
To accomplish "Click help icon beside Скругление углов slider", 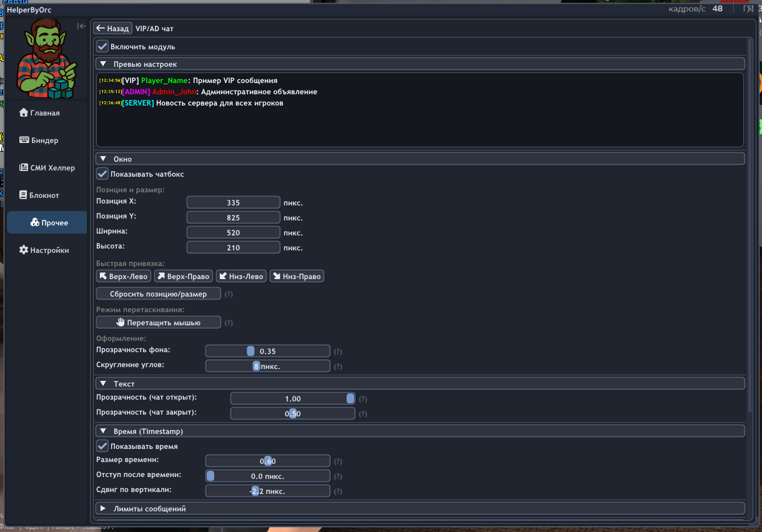I will tap(338, 367).
